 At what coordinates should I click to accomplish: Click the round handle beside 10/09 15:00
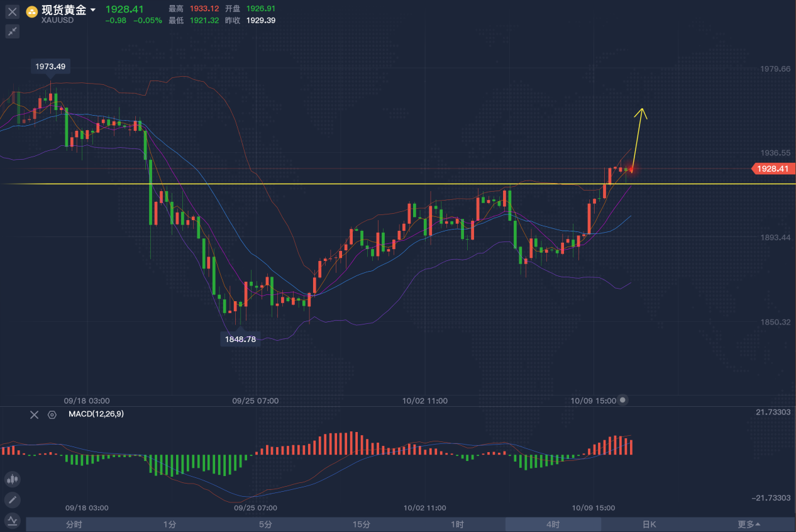coord(622,400)
